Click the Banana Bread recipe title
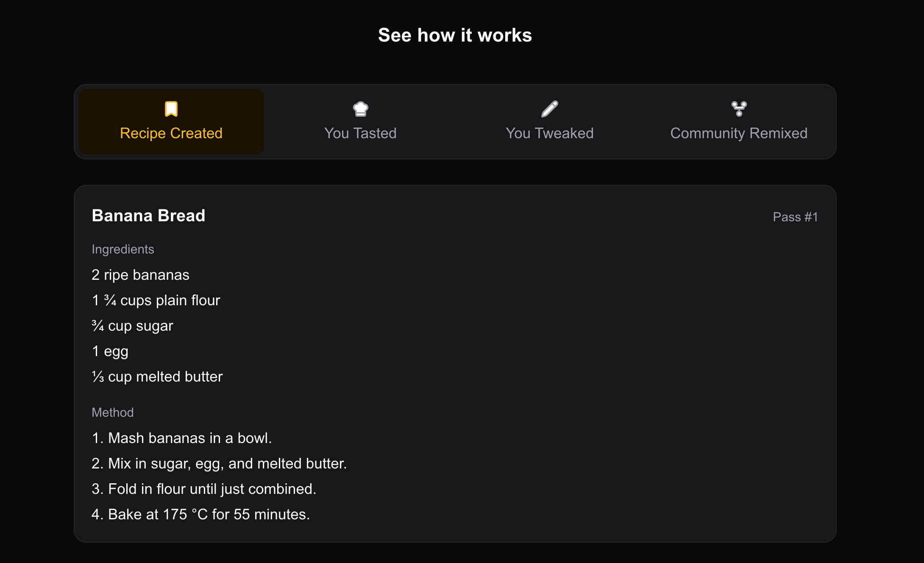This screenshot has width=924, height=563. click(x=148, y=216)
